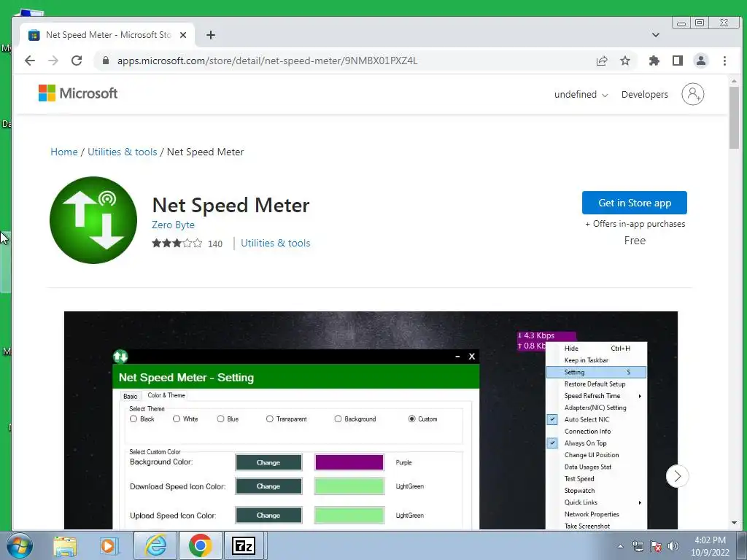Share this page icon in address bar

[602, 61]
